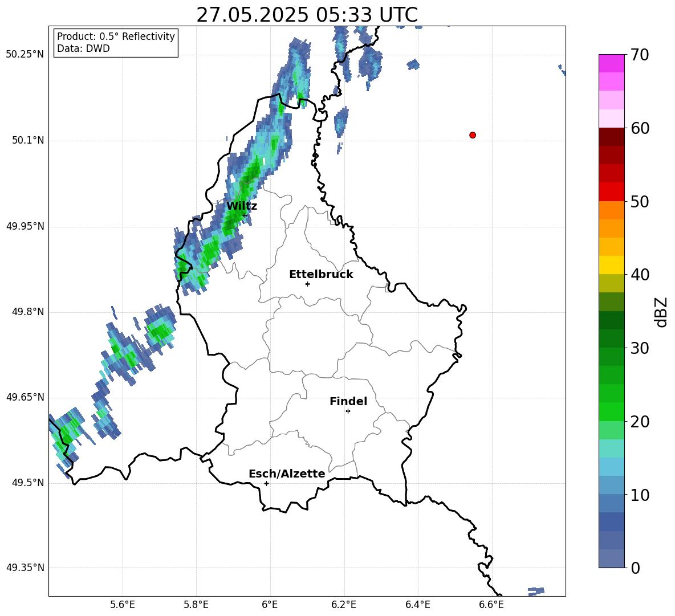Click the 'Findel' city label
Screen dimensions: 675x616
(x=348, y=401)
